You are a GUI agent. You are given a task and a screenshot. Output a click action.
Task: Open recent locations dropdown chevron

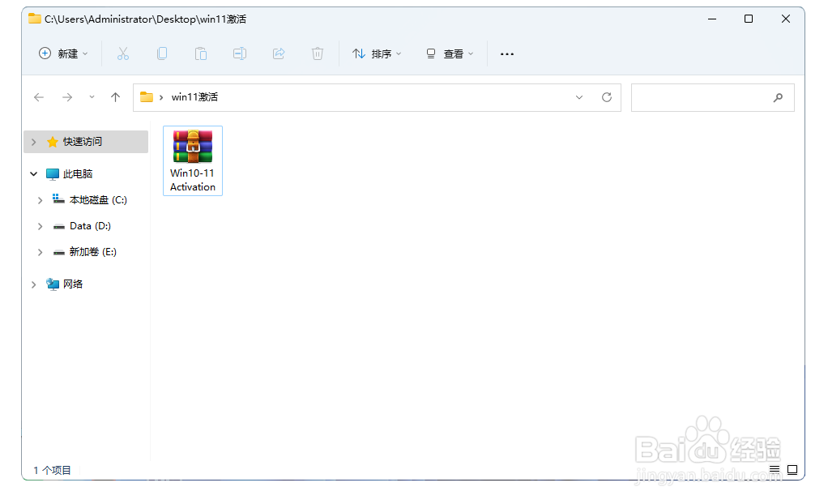coord(92,97)
